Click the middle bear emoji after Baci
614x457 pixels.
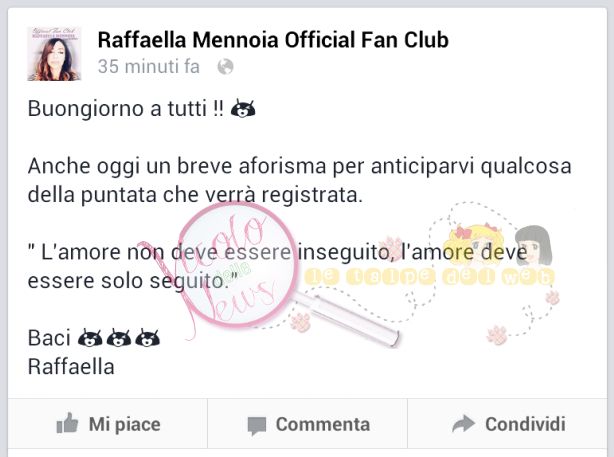click(119, 338)
